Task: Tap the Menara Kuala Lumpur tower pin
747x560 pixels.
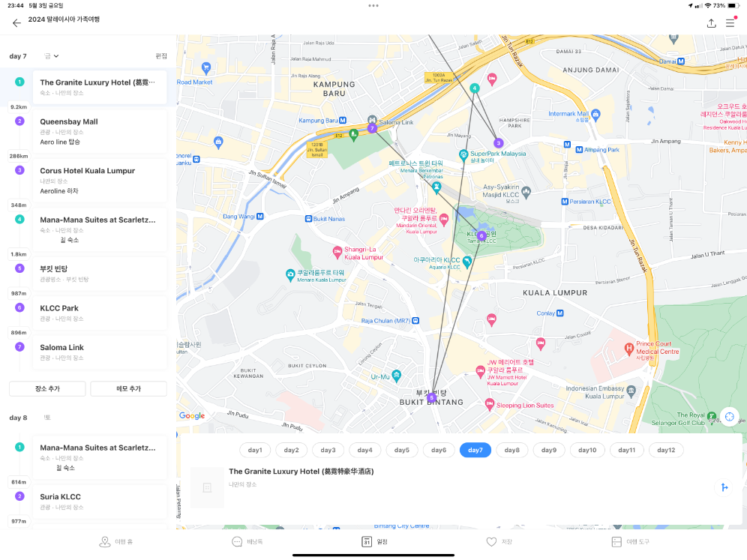Action: 290,275
